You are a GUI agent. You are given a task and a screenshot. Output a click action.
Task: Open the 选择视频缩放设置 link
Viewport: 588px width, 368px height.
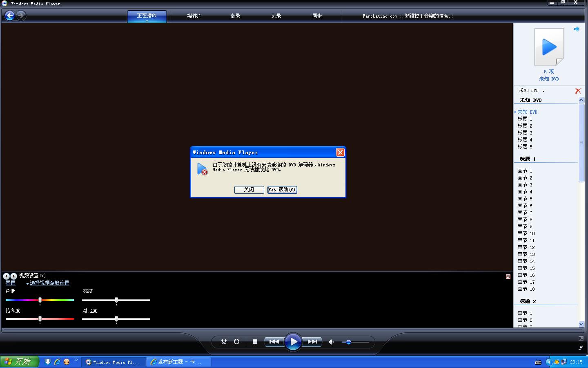click(49, 283)
